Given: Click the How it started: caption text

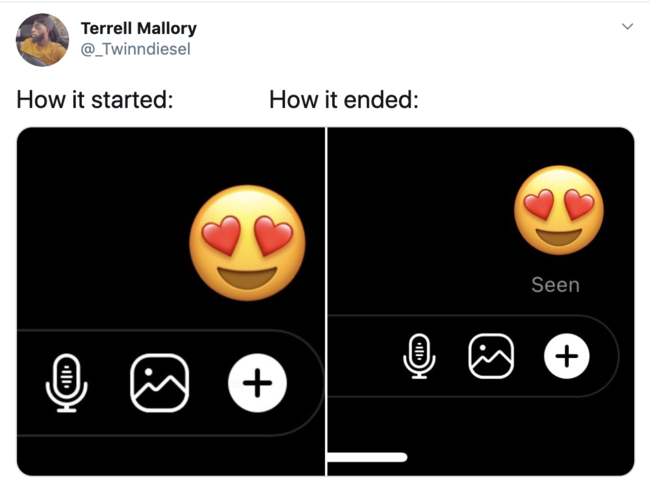Looking at the screenshot, I should [95, 100].
